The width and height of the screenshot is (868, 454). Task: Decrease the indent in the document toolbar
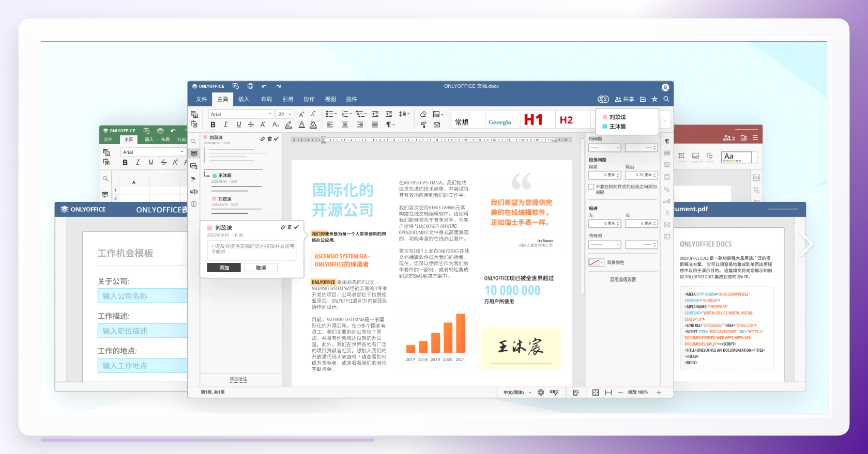click(375, 114)
